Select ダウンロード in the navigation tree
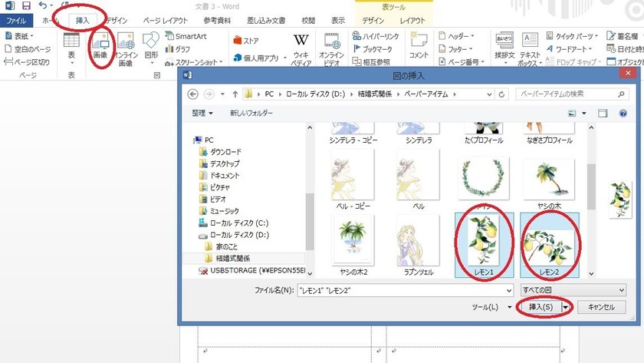This screenshot has width=644, height=363. [x=221, y=152]
